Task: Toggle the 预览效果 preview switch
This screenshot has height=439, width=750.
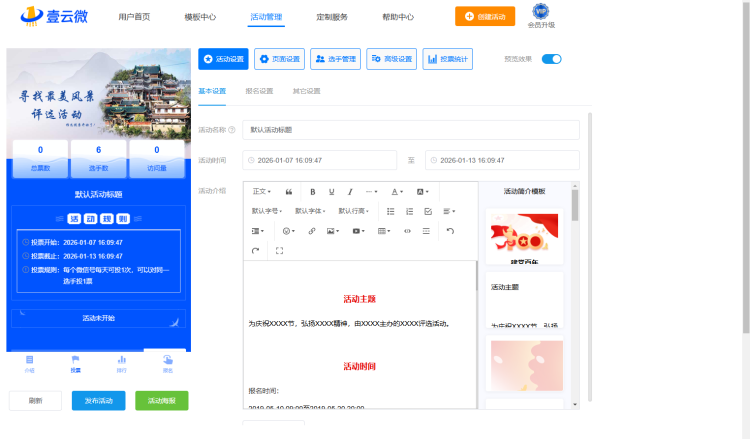Action: [x=552, y=59]
